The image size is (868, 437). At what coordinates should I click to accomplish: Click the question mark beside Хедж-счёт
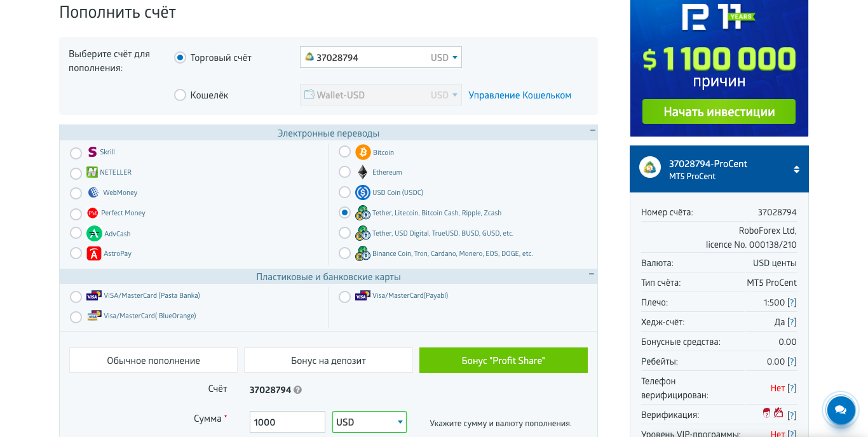(792, 322)
